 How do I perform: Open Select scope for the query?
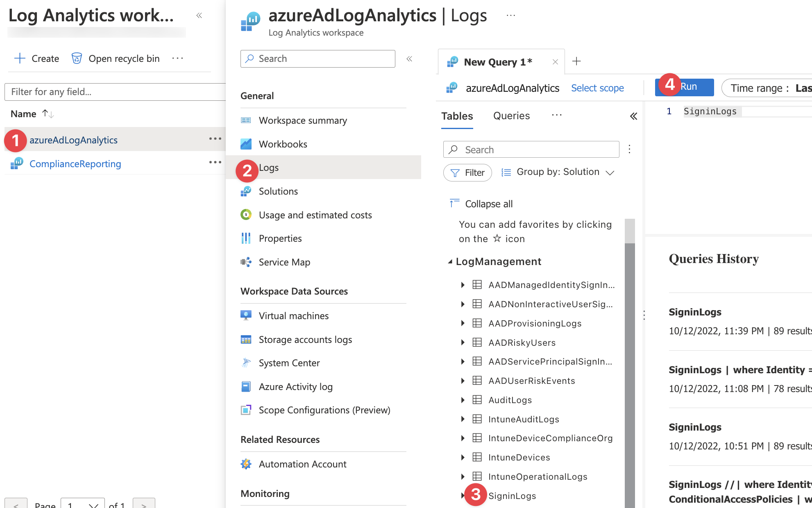597,88
